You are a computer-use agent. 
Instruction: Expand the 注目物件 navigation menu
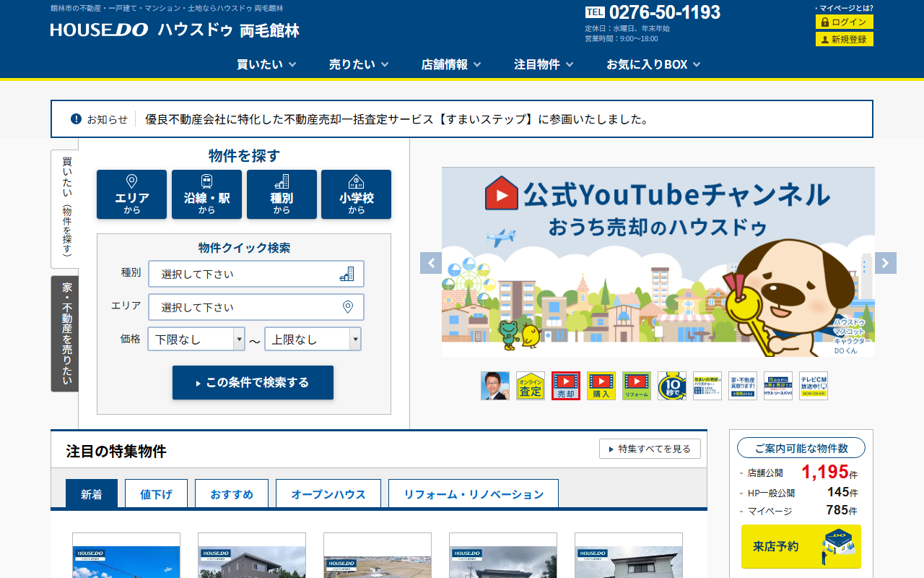(x=544, y=64)
